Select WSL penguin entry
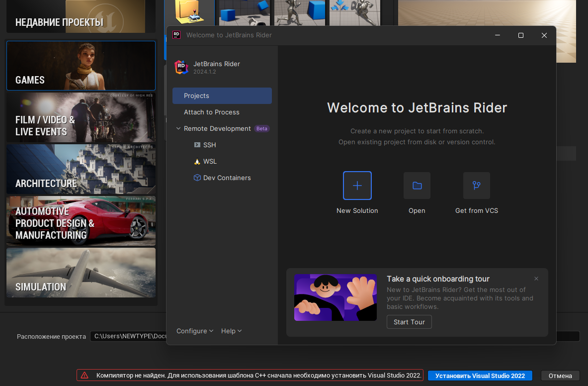The height and width of the screenshot is (386, 588). [x=209, y=161]
